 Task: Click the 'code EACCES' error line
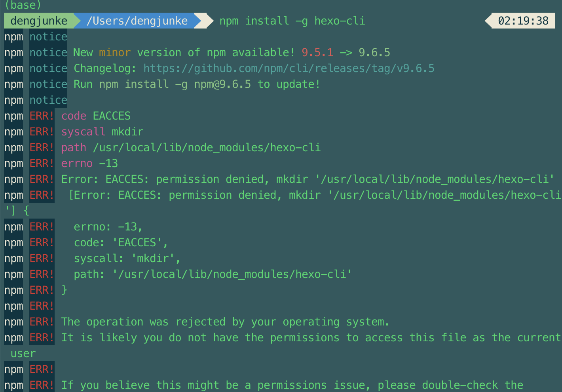pos(96,116)
